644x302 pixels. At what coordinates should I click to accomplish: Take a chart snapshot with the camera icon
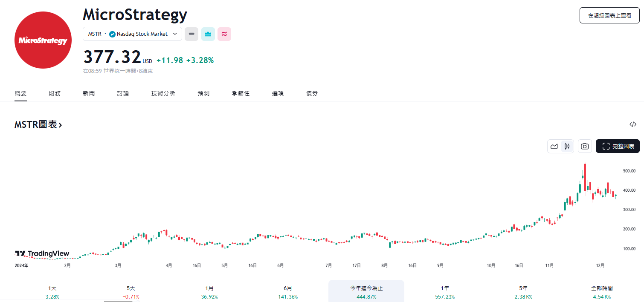(x=585, y=146)
